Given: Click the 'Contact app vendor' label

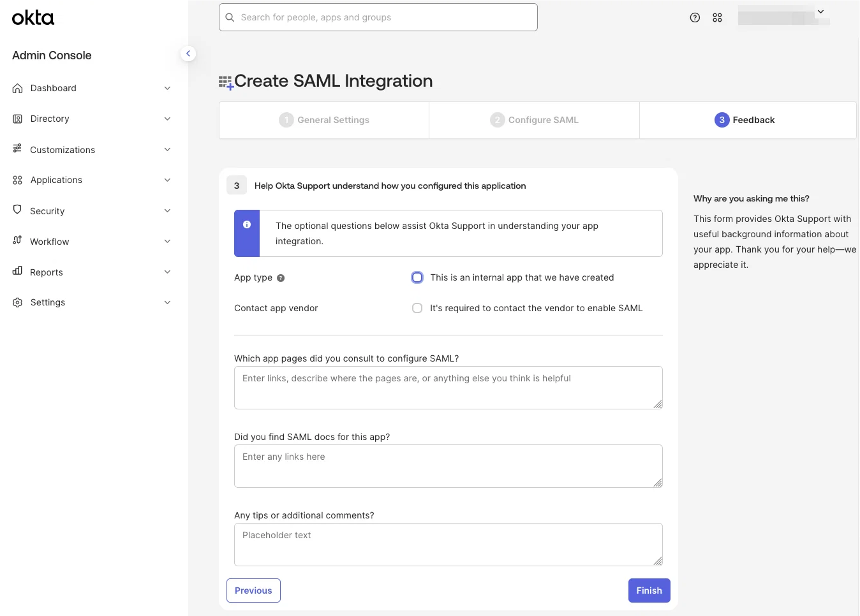Looking at the screenshot, I should [276, 308].
